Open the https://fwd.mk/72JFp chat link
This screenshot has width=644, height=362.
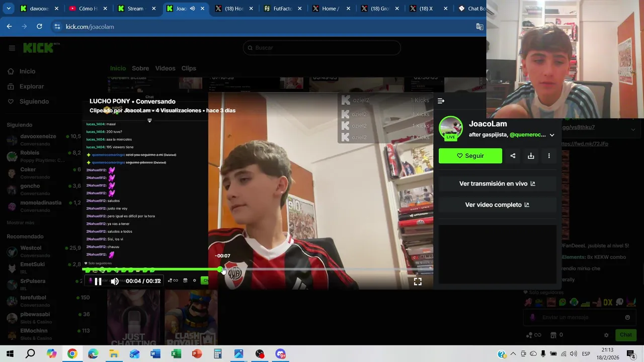coord(584,144)
